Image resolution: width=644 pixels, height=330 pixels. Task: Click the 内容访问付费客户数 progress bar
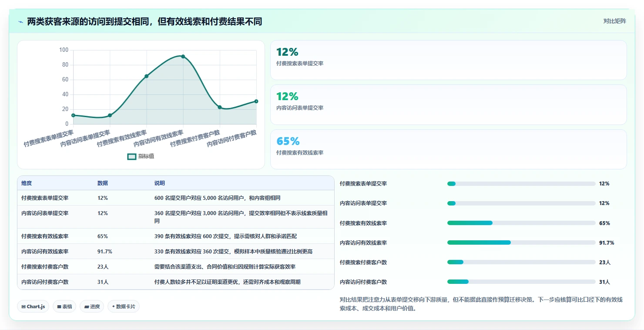(521, 282)
